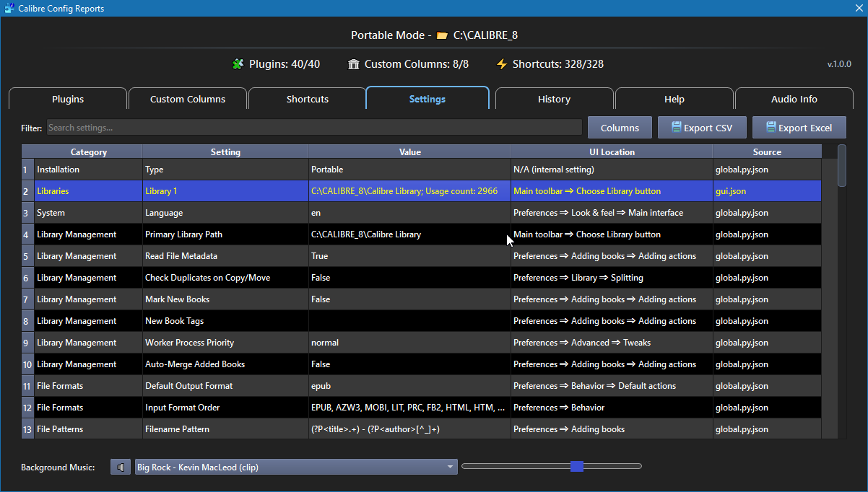Select the 'Primary Library Path' cell
The height and width of the screenshot is (492, 868).
pyautogui.click(x=225, y=234)
